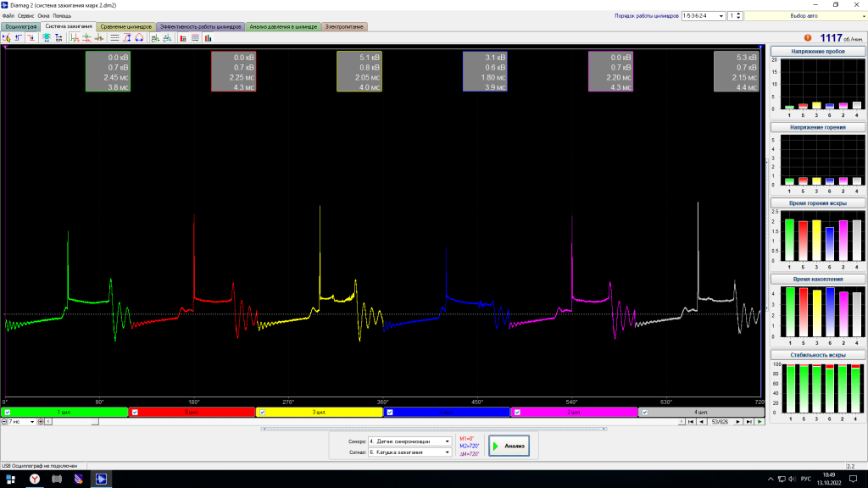Open the Эффективность работы цилиндров tab
This screenshot has width=868, height=488.
pyautogui.click(x=200, y=26)
